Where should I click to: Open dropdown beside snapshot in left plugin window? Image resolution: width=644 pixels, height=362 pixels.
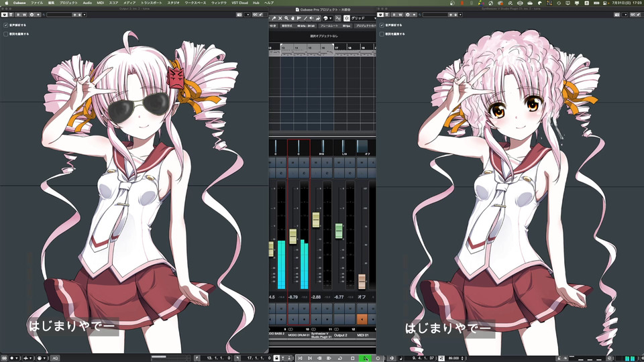click(247, 15)
